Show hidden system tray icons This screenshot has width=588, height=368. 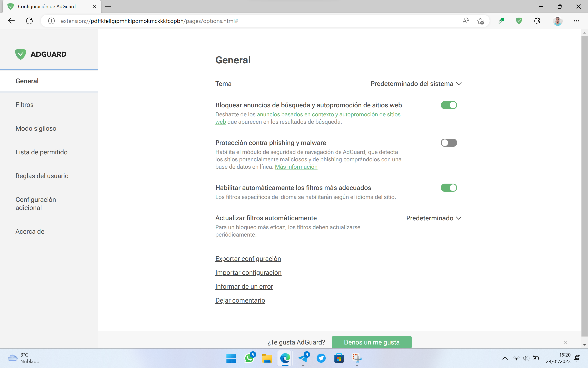pyautogui.click(x=505, y=358)
